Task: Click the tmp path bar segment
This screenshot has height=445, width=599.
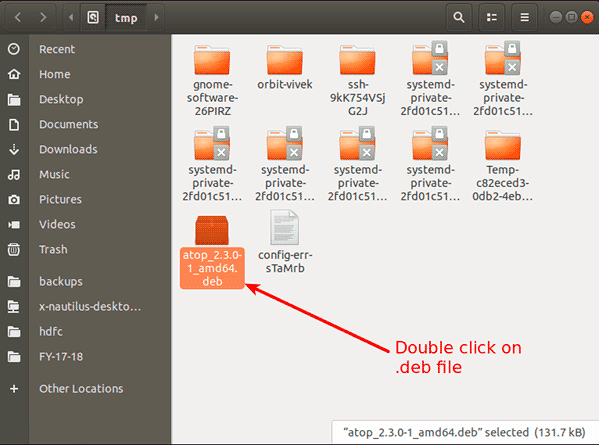Action: pyautogui.click(x=126, y=18)
